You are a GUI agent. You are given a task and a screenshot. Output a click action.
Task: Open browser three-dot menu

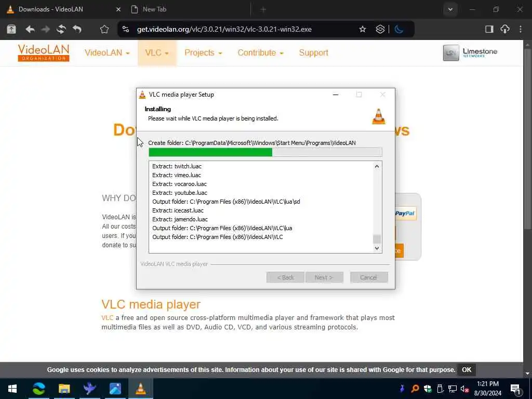pyautogui.click(x=521, y=29)
